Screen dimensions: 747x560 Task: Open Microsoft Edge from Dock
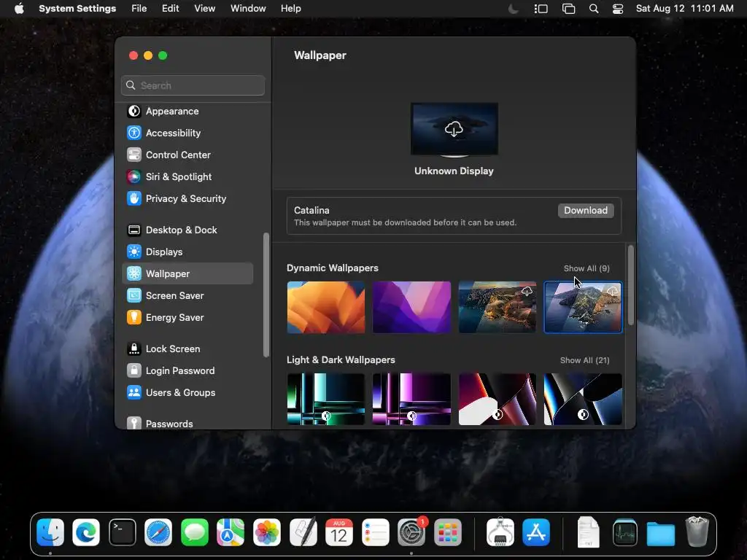(86, 532)
